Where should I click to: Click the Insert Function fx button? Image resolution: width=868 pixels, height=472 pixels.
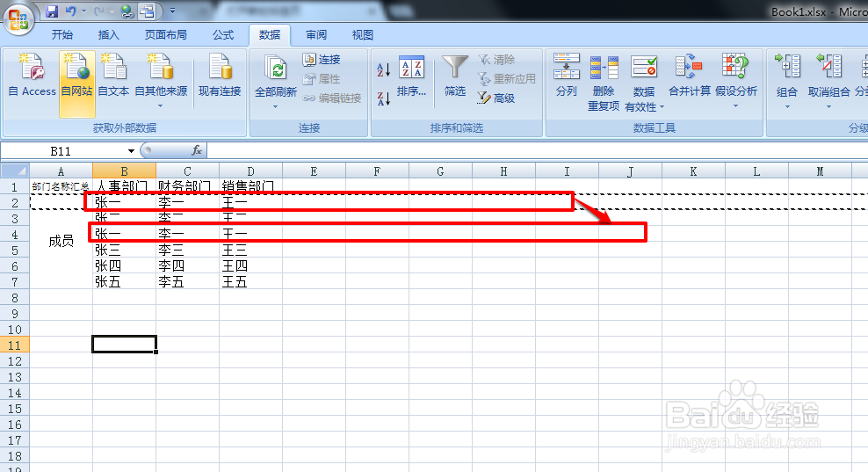click(197, 150)
